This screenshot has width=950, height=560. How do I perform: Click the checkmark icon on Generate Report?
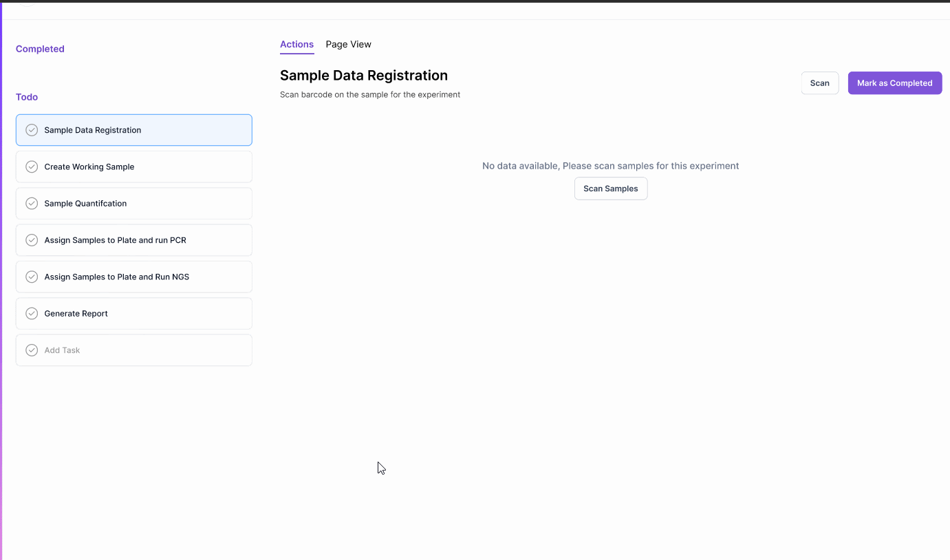pyautogui.click(x=31, y=313)
